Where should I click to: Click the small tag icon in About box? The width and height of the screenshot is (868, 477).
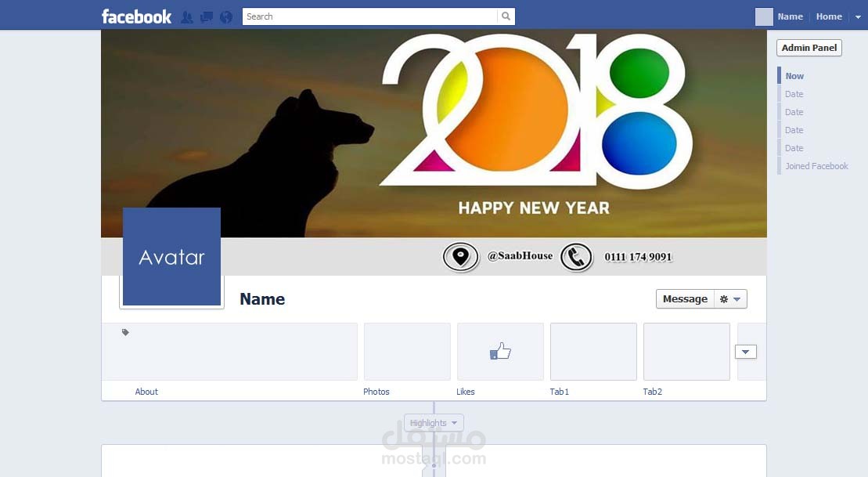coord(126,332)
